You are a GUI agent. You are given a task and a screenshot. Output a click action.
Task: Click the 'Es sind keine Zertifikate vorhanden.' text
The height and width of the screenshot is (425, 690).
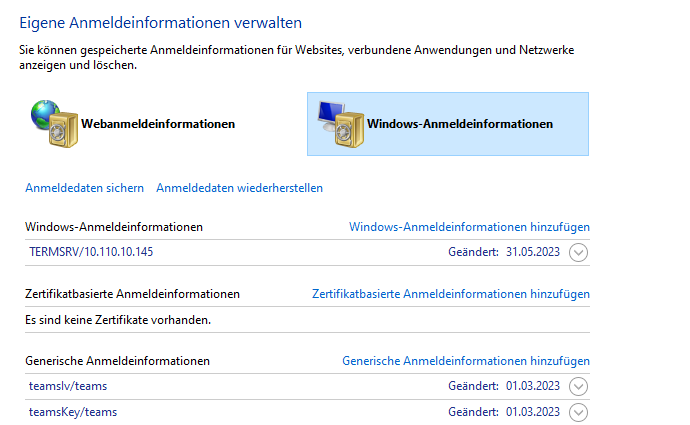118,320
